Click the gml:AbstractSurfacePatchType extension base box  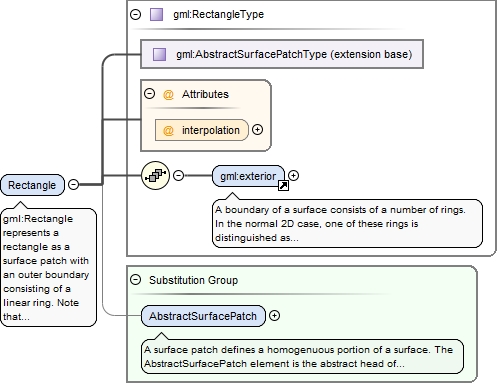tap(282, 54)
